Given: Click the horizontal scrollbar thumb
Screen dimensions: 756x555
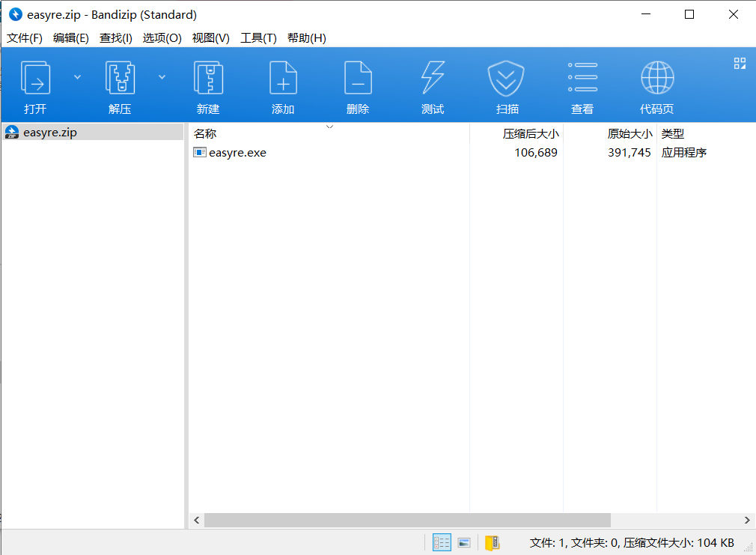Looking at the screenshot, I should coord(407,521).
